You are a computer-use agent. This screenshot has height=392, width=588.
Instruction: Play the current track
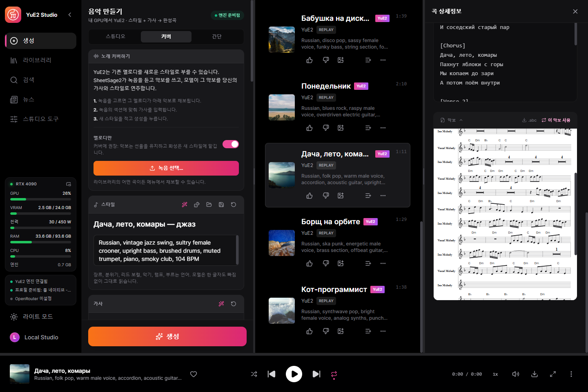[x=294, y=374]
